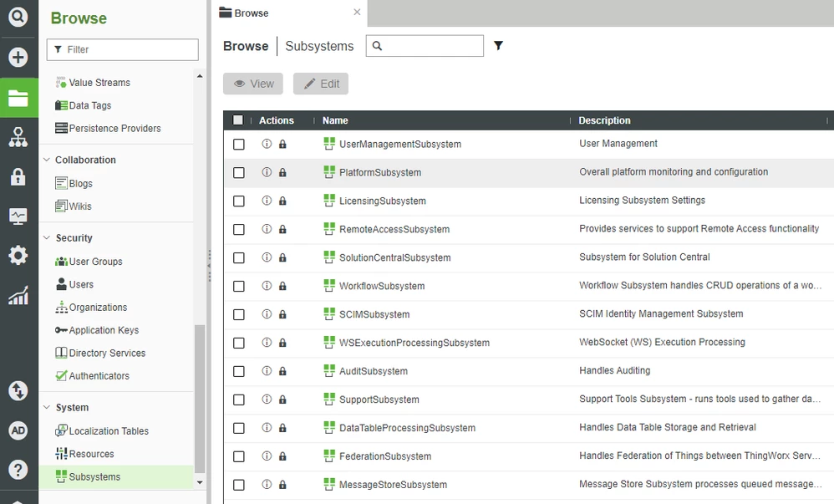Open the Settings gear icon in left rail
Image resolution: width=834 pixels, height=504 pixels.
(18, 256)
